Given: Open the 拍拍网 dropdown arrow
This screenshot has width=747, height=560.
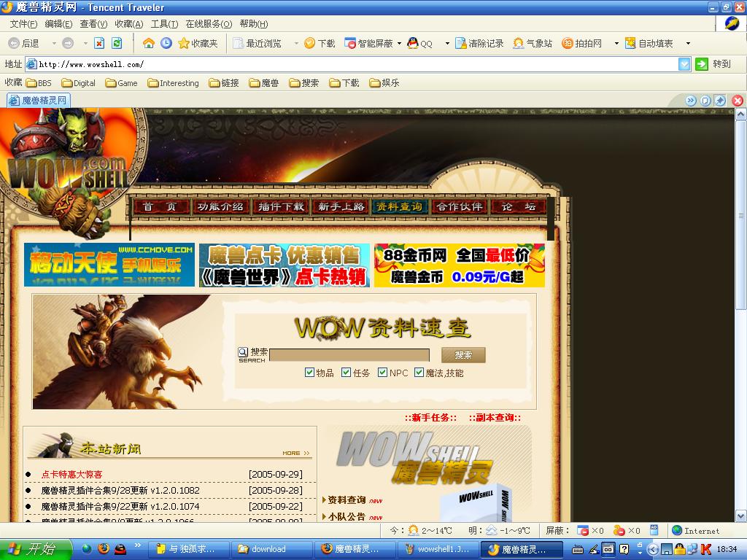Looking at the screenshot, I should 616,43.
